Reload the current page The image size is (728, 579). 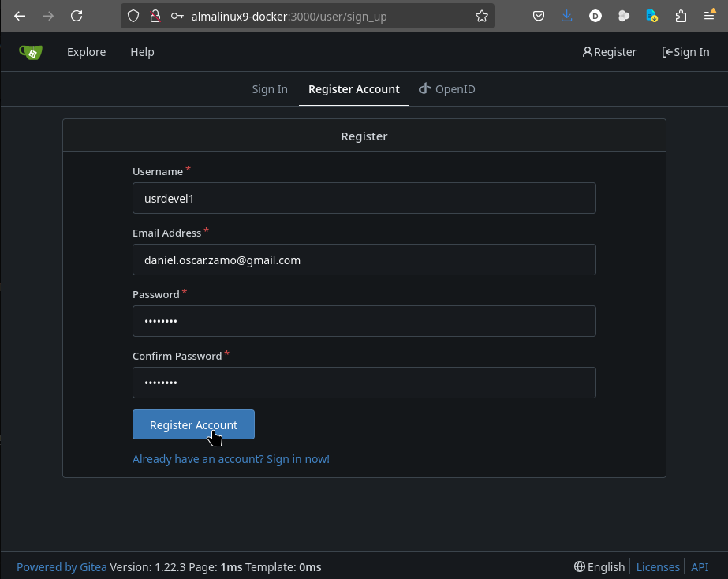[77, 16]
